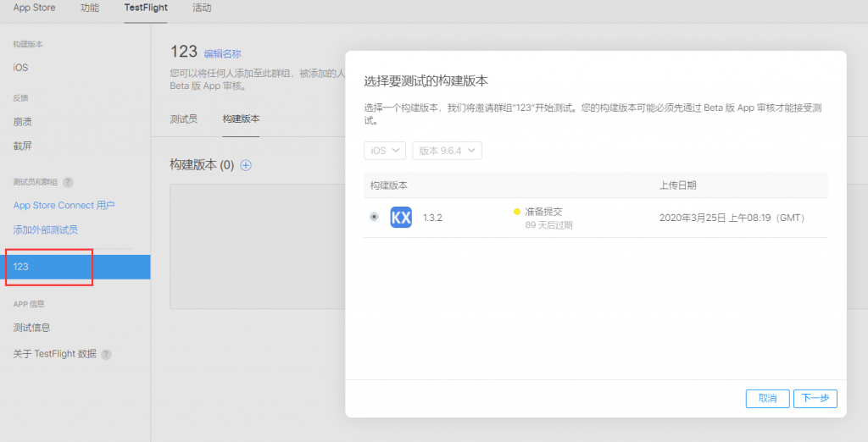Switch to the App Store tab
Image resolution: width=868 pixels, height=442 pixels.
click(34, 8)
